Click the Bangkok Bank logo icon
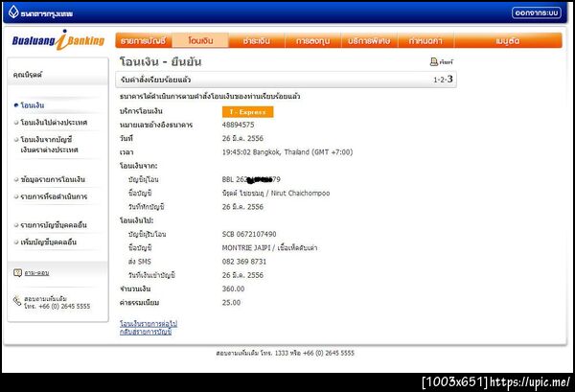575x392 pixels. click(13, 12)
